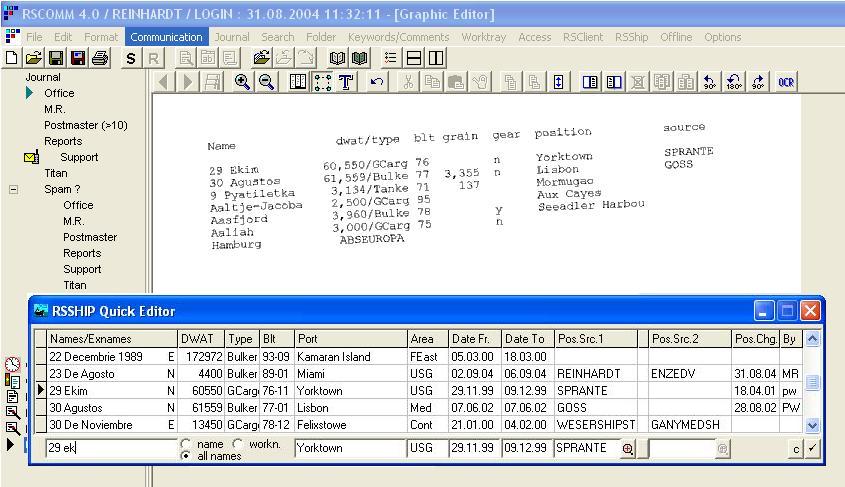Screen dimensions: 845x487
Task: Collapse the 'Spam ?' folder tree
Action: click(13, 189)
